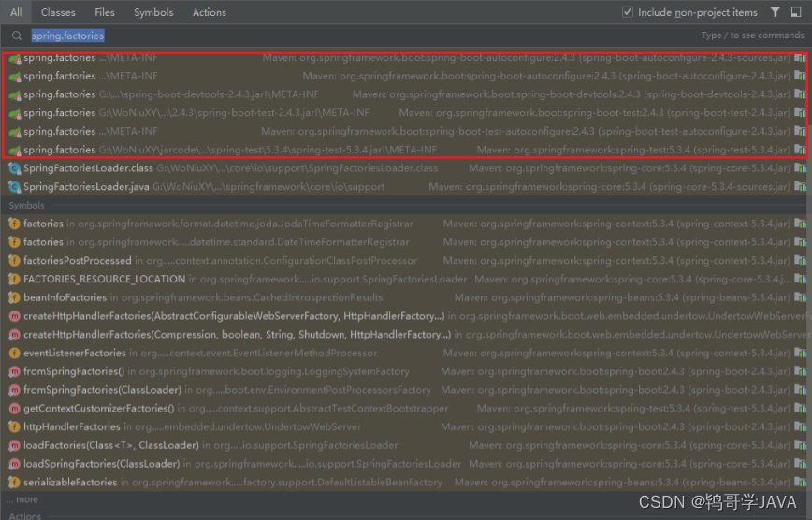The height and width of the screenshot is (520, 812).
Task: Select createHttpHandlerFactories(Compression, boolean...) method
Action: (x=406, y=335)
